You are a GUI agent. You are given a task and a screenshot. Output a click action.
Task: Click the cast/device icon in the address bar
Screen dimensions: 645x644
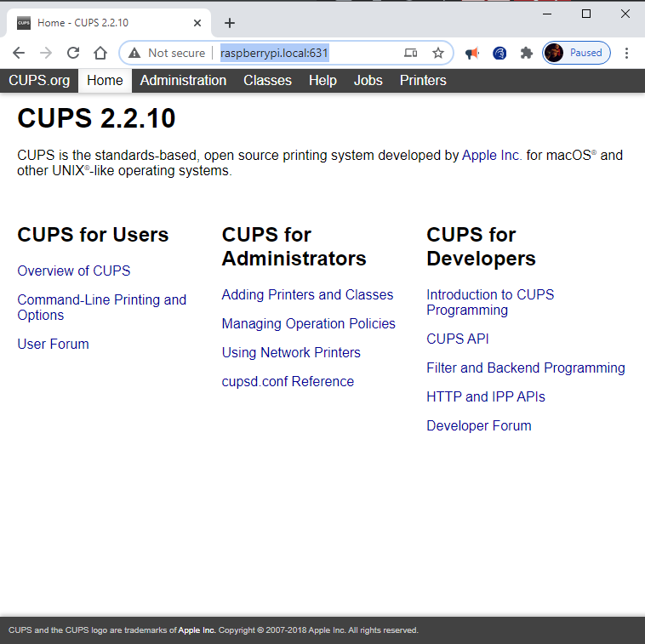click(410, 53)
